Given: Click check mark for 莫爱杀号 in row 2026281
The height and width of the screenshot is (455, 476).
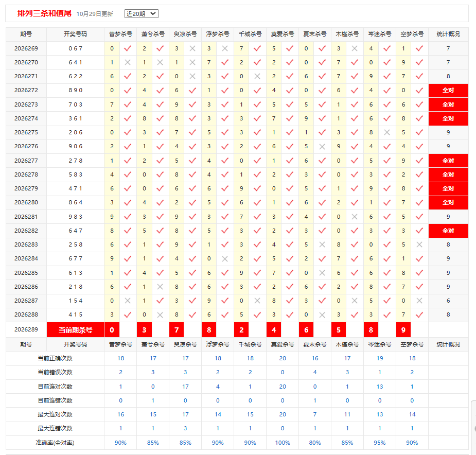Looking at the screenshot, I should pos(290,217).
